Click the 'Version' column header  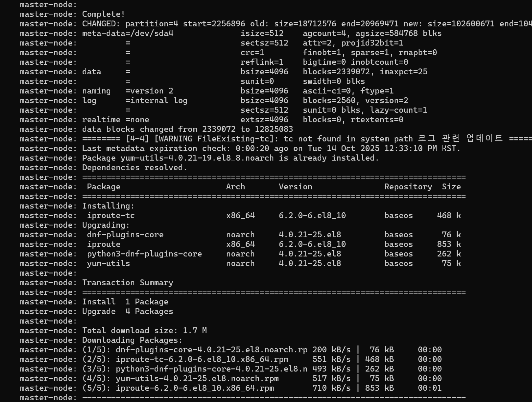point(295,187)
